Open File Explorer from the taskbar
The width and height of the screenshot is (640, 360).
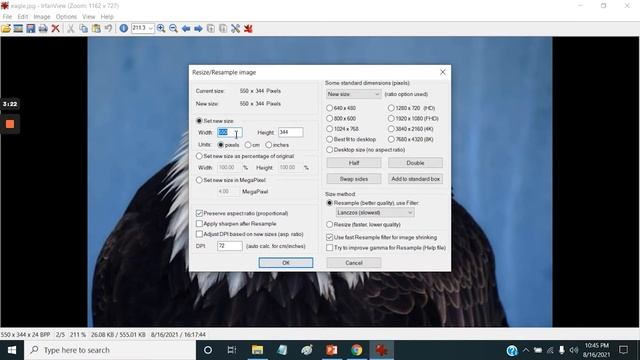pos(257,350)
